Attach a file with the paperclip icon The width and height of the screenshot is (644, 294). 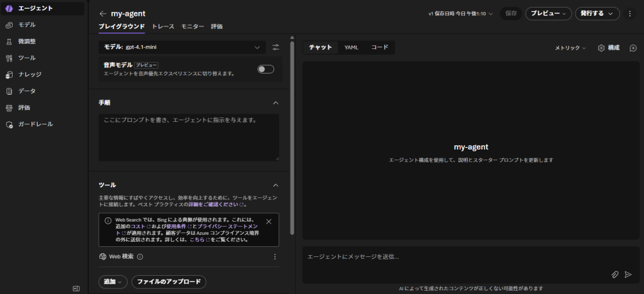615,275
